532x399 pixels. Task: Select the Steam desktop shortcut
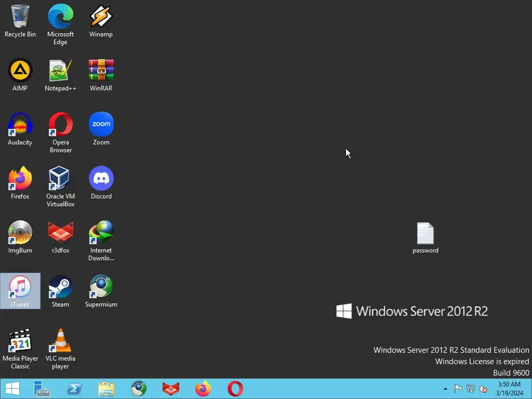[60, 291]
